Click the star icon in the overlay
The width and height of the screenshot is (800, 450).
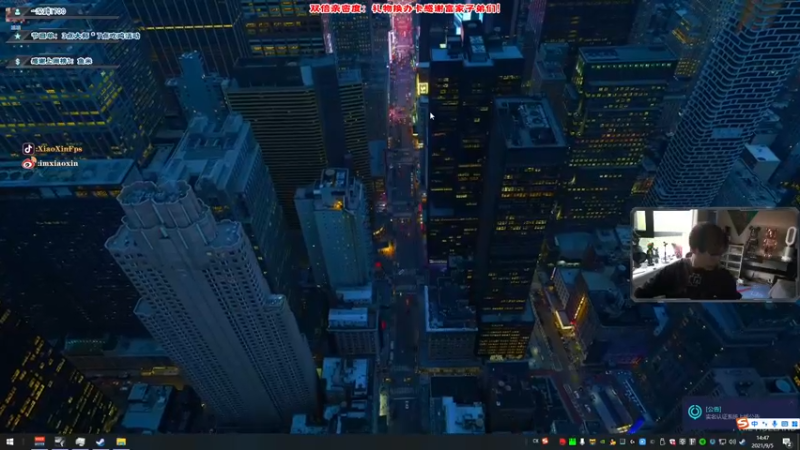pyautogui.click(x=18, y=36)
